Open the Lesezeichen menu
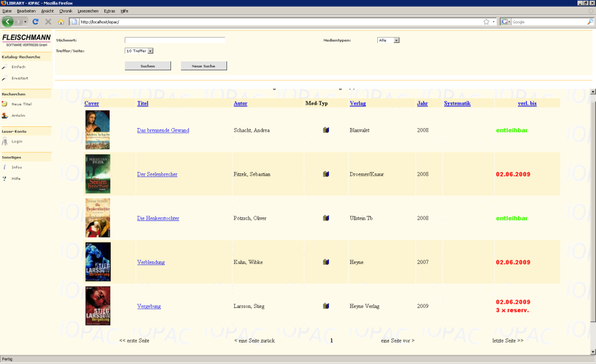Image resolution: width=596 pixels, height=364 pixels. coord(87,11)
